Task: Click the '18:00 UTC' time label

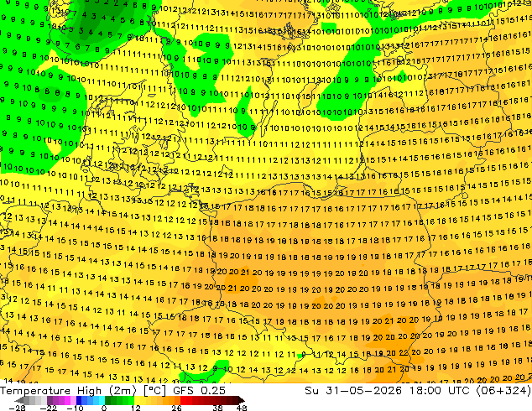Action: coord(439,391)
